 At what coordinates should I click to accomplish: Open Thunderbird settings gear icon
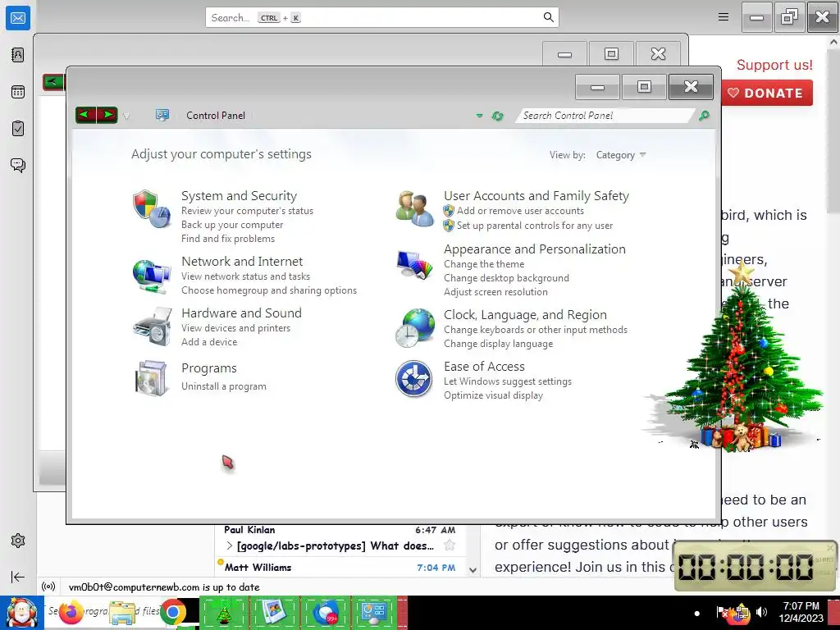point(18,541)
